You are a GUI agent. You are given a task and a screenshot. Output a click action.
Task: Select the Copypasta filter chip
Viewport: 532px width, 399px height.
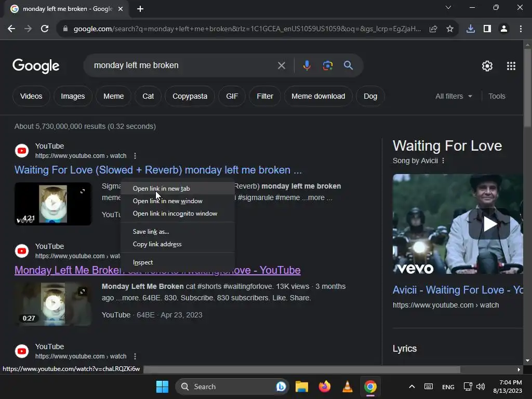click(190, 96)
